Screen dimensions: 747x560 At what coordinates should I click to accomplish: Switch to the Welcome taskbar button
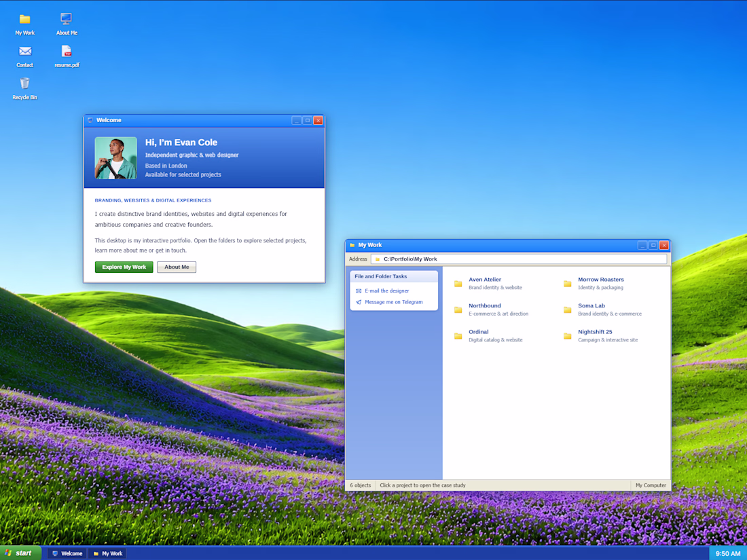click(67, 553)
